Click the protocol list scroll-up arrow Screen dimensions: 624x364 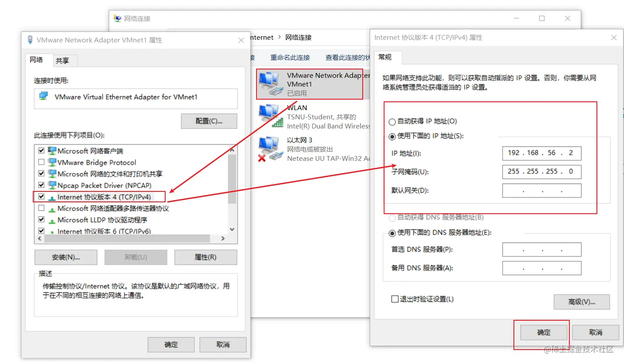pyautogui.click(x=232, y=150)
